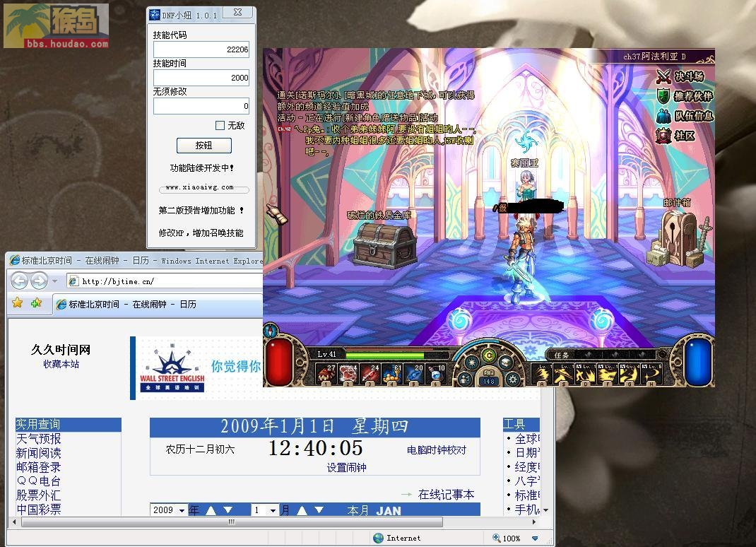
Task: Click the 收藏本站 link
Action: point(61,364)
